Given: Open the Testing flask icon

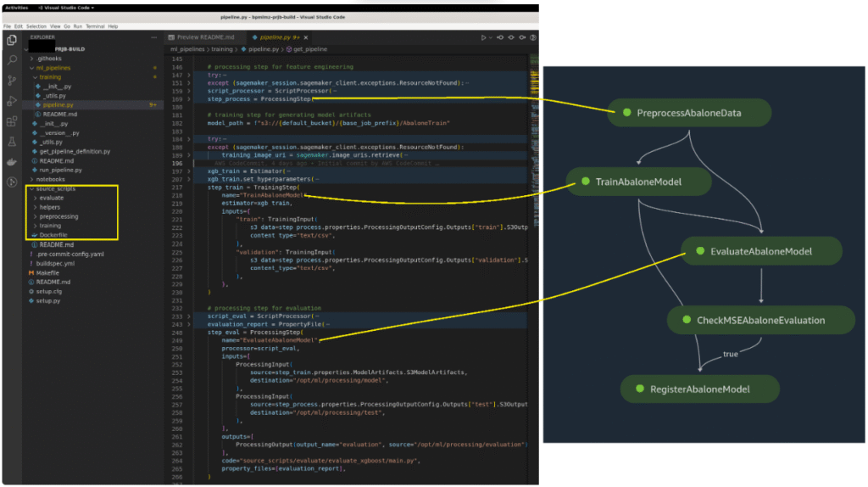Looking at the screenshot, I should [12, 142].
